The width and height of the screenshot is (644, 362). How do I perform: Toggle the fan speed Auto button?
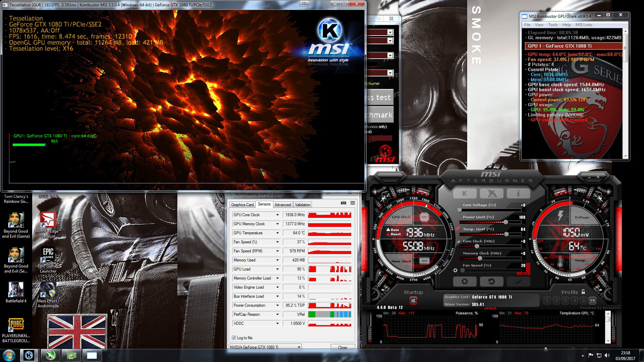click(x=524, y=274)
